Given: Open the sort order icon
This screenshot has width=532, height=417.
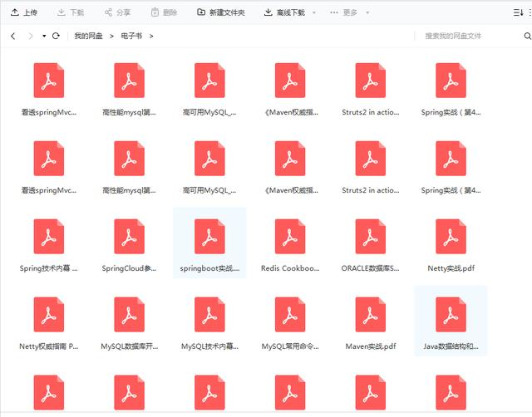Looking at the screenshot, I should click(518, 12).
